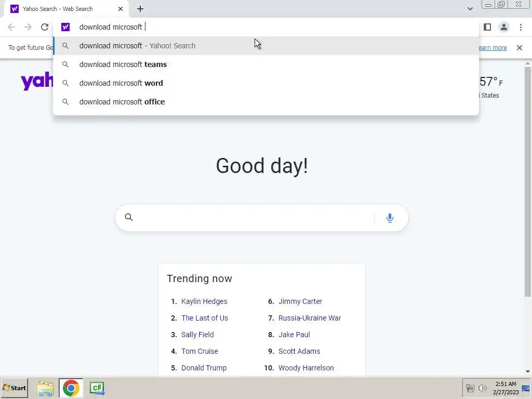Select suggestion 'download microsoft - Yahoo! Search'
The width and height of the screenshot is (532, 399).
(267, 46)
